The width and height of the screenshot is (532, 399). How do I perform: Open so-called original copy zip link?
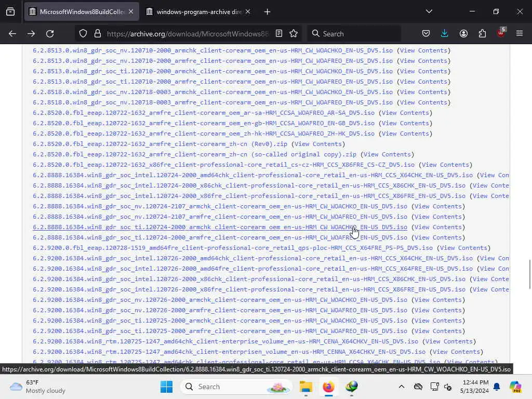tap(194, 154)
